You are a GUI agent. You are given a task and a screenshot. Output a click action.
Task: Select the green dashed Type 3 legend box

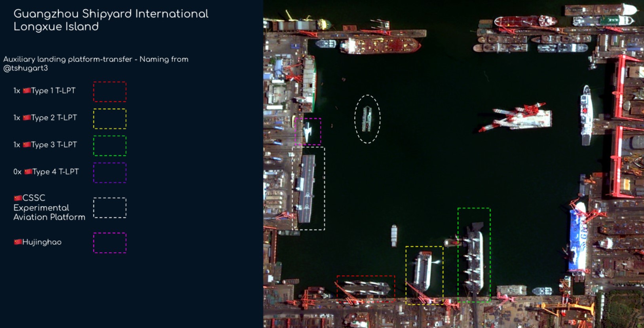110,146
